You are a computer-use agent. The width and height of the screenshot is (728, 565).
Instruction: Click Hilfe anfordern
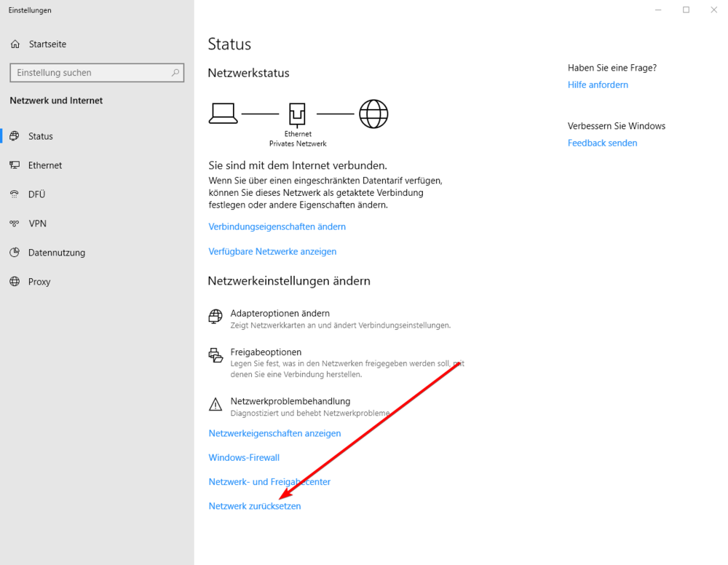click(598, 84)
